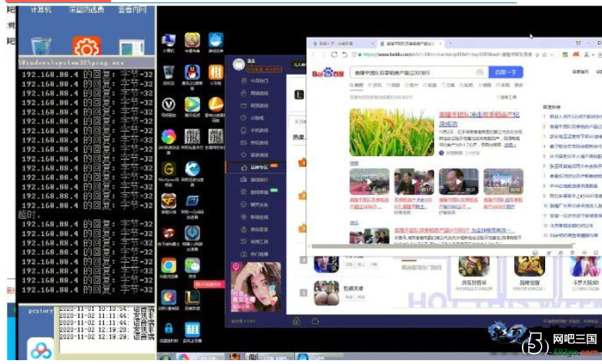Click the browser horizontal scrollbar
The width and height of the screenshot is (602, 364).
(x=442, y=246)
